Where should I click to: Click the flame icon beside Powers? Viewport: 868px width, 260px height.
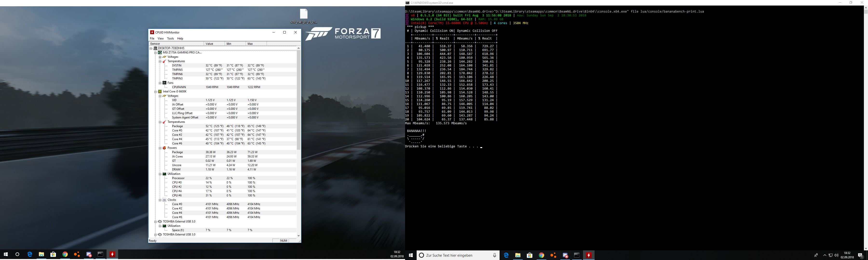tap(164, 148)
